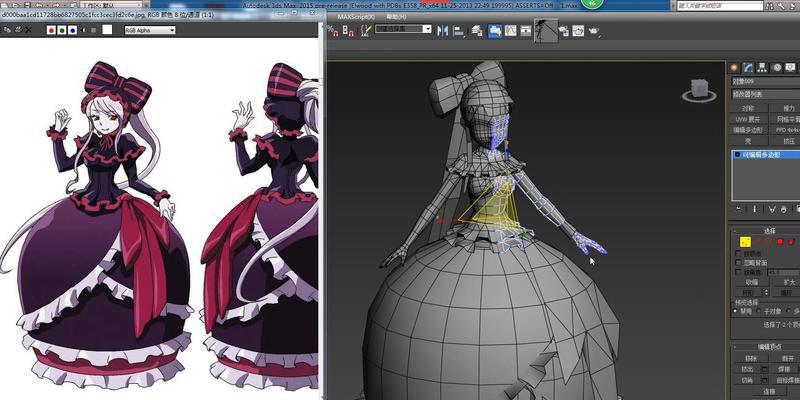This screenshot has height=400, width=800.
Task: Toggle the Show End Result icon
Action: pos(755,209)
